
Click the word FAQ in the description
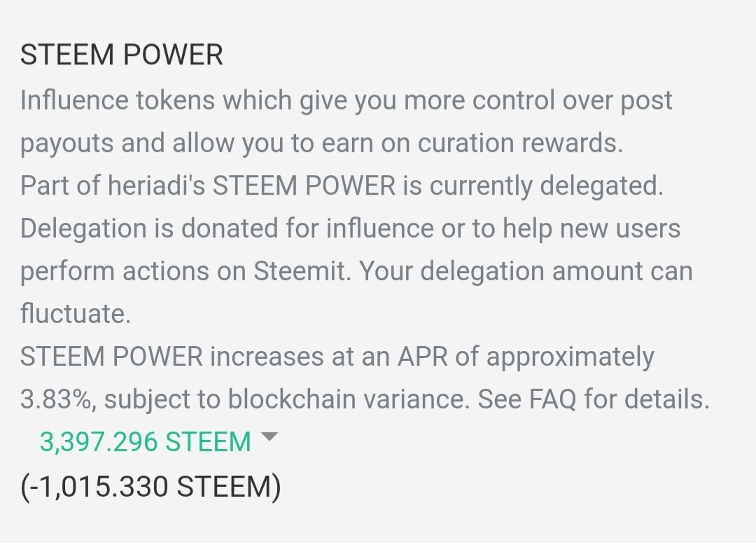pyautogui.click(x=552, y=399)
